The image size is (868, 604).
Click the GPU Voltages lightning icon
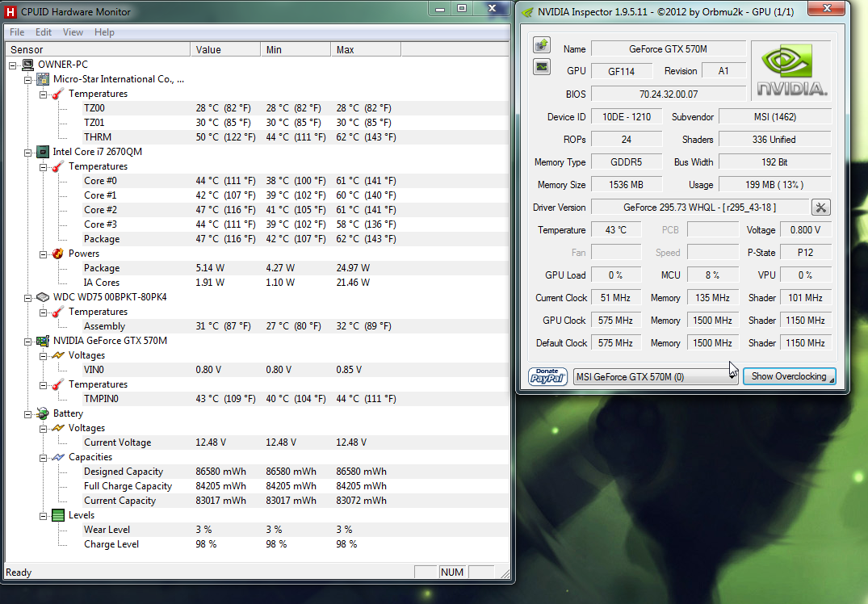point(58,355)
